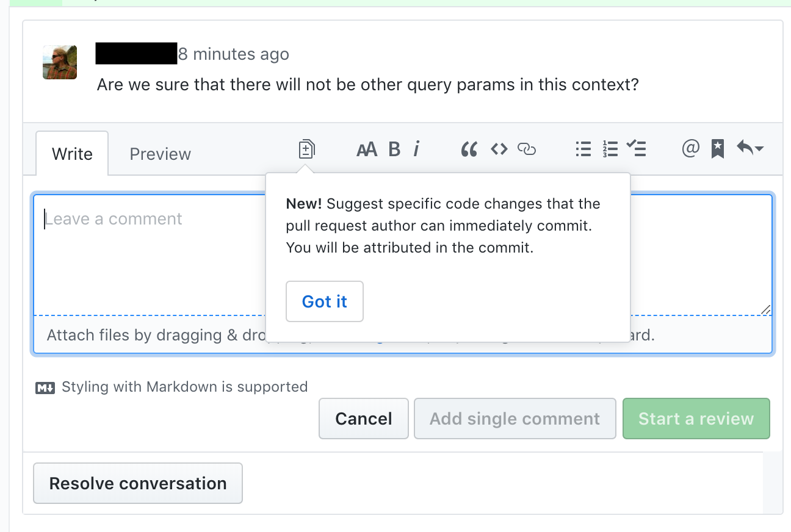Viewport: 791px width, 532px height.
Task: Insert code formatting
Action: pyautogui.click(x=499, y=149)
